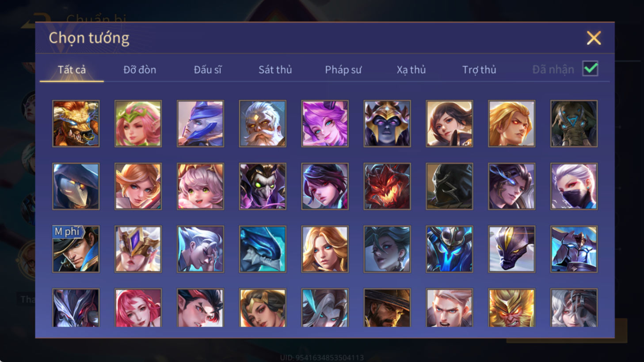Screen dimensions: 644x362
Task: Select the golden monkey king hero portrait
Action: (x=511, y=308)
